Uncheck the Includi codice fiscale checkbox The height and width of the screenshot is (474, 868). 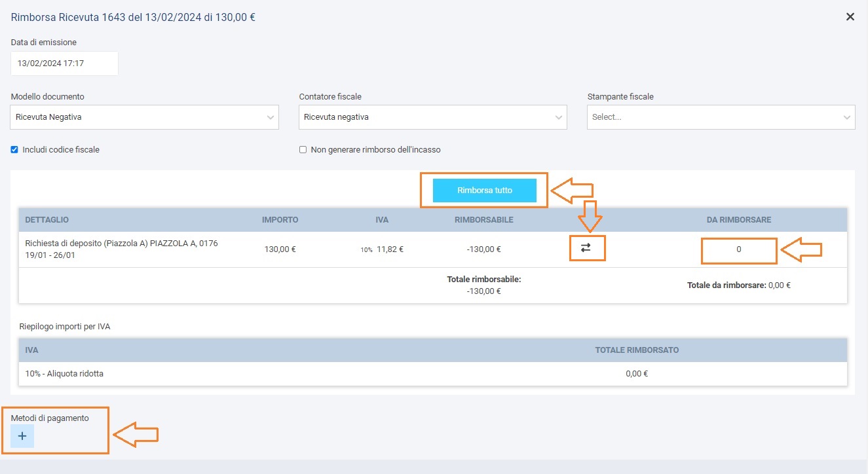click(15, 150)
